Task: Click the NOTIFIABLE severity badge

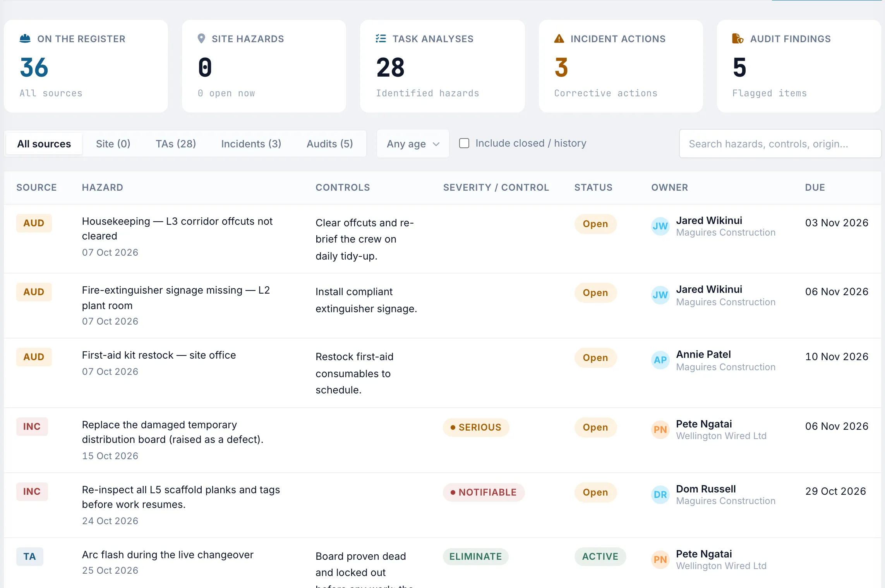Action: pos(484,492)
